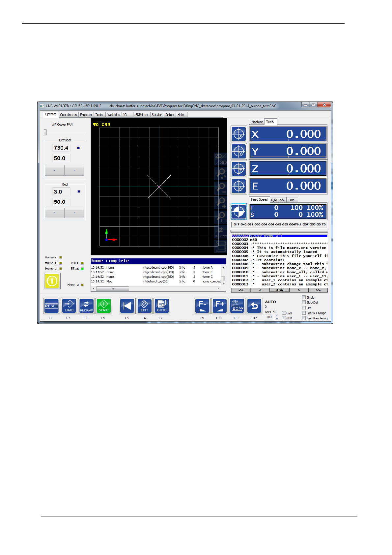
Task: Zero the X axis crosshair icon
Action: (239, 134)
